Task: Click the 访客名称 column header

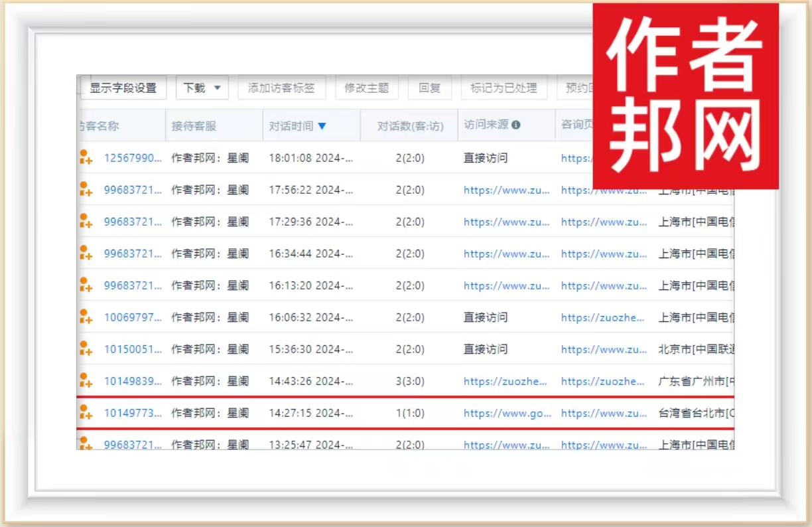Action: click(x=100, y=126)
